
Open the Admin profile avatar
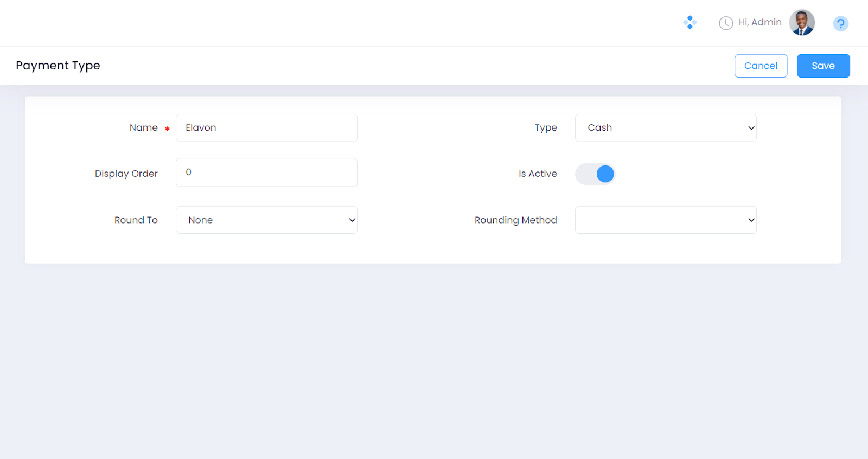(x=801, y=23)
